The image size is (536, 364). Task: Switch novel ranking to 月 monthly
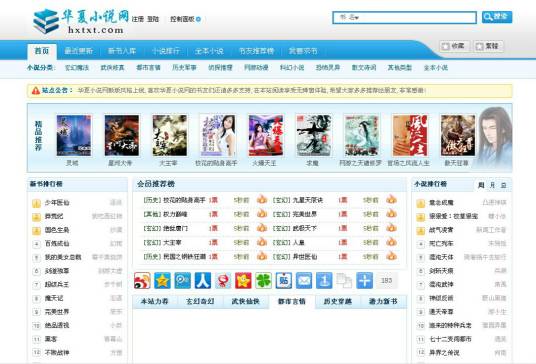(x=492, y=185)
